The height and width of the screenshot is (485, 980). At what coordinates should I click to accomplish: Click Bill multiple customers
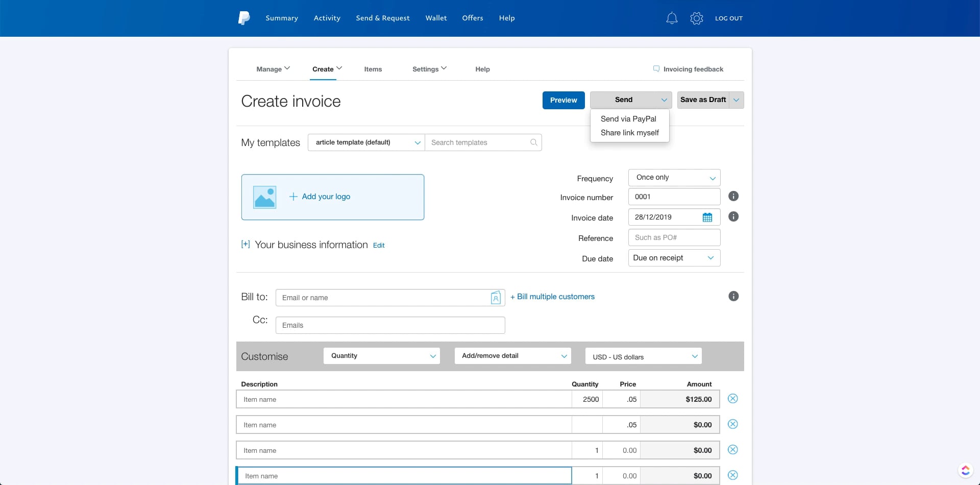[x=553, y=296]
